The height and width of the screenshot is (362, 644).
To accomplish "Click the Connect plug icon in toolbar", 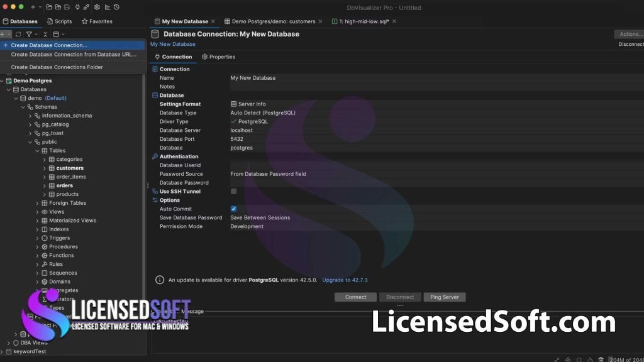I will 77,7.
